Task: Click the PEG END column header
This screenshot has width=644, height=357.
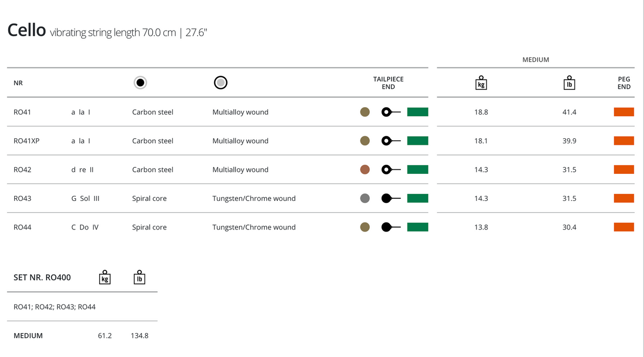Action: [x=624, y=83]
